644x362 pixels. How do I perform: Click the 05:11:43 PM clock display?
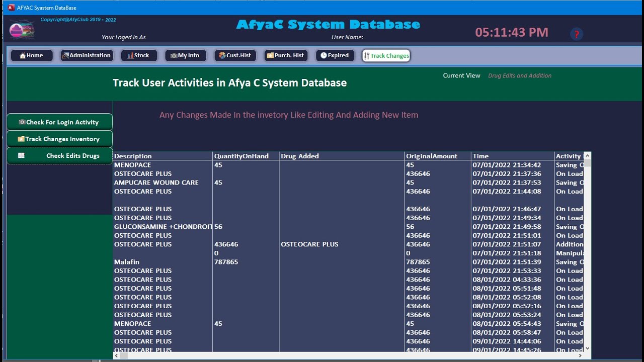click(512, 32)
